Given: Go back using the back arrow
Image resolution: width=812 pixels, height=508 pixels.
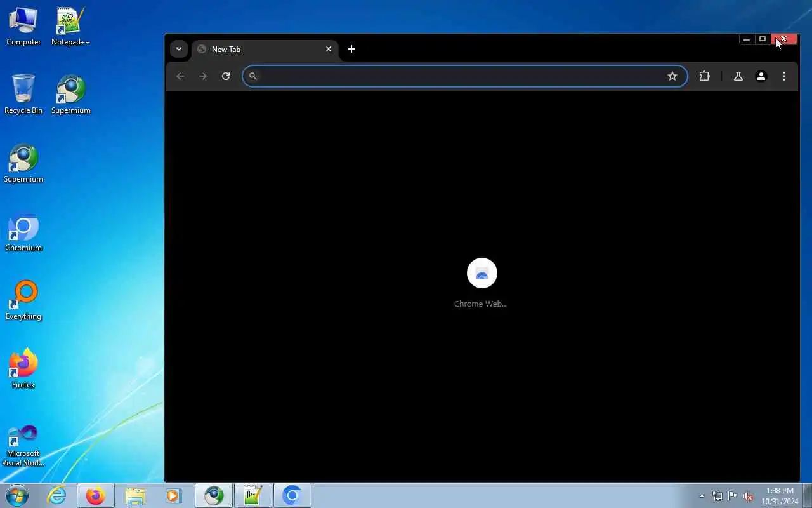Looking at the screenshot, I should click(x=180, y=76).
